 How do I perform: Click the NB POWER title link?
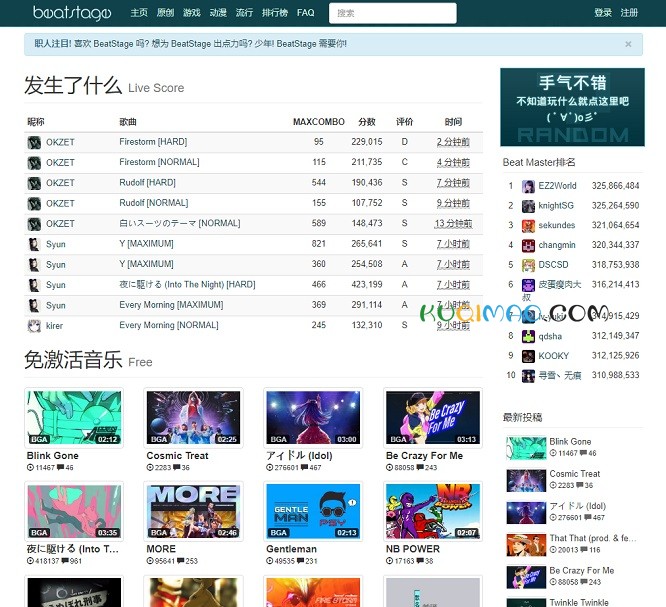coord(412,549)
